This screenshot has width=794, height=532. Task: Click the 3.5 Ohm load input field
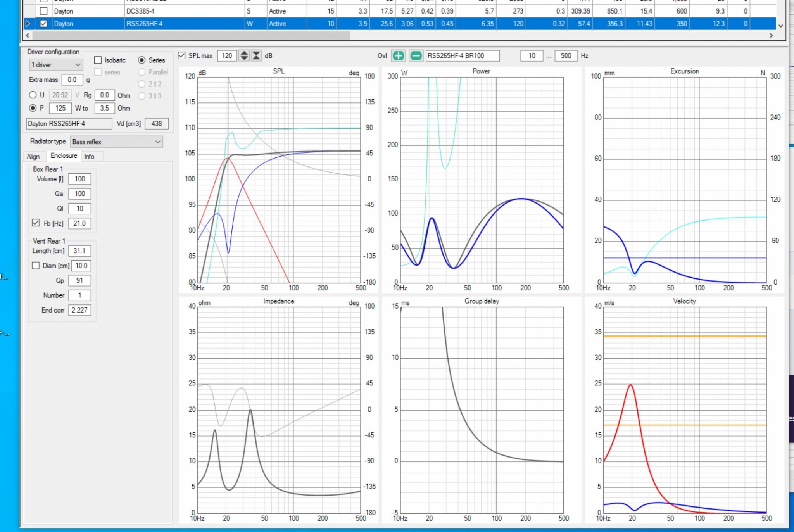coord(104,108)
